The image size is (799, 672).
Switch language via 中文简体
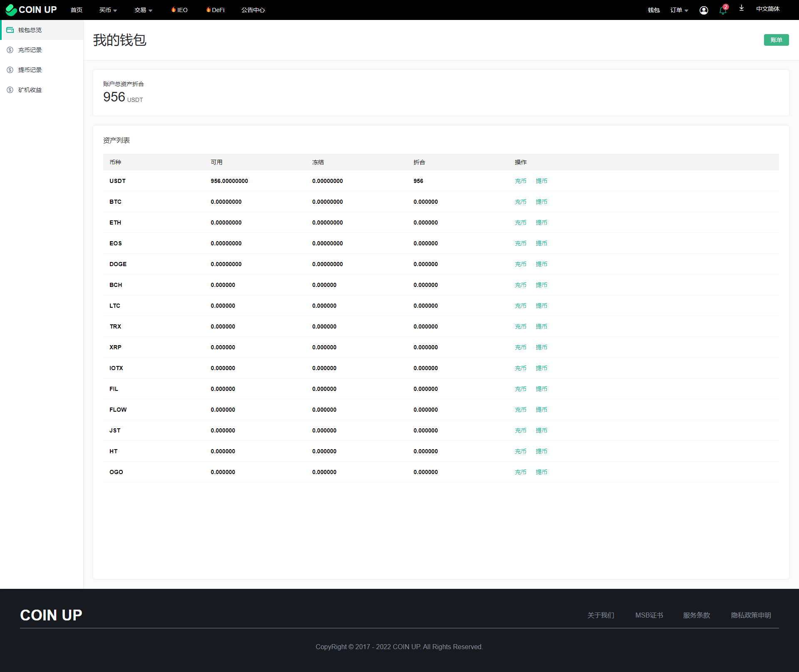click(767, 9)
